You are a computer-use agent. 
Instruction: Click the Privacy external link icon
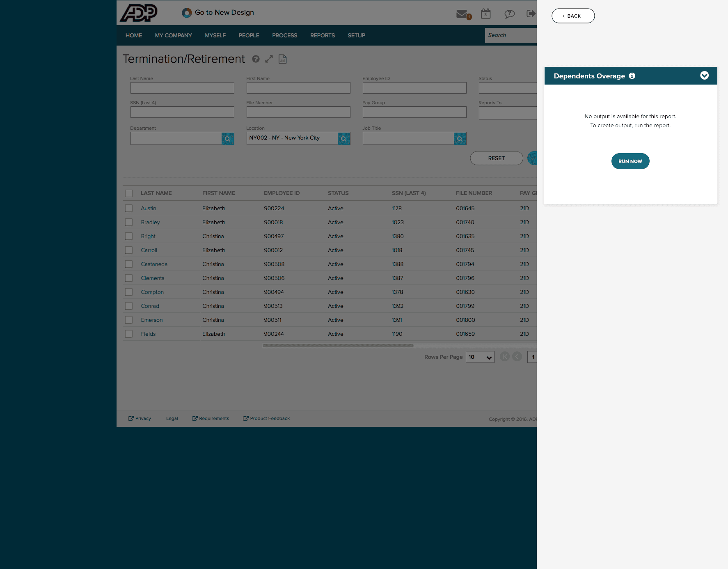131,418
